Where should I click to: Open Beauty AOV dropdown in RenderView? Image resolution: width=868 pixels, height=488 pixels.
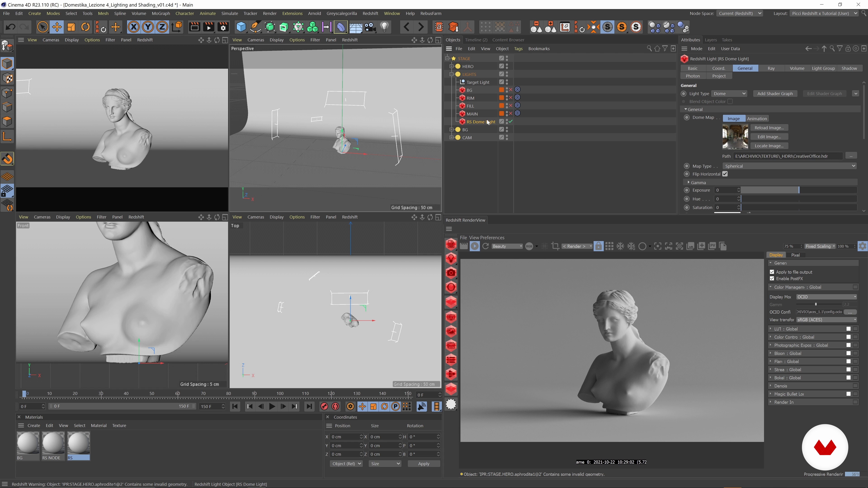pos(507,246)
